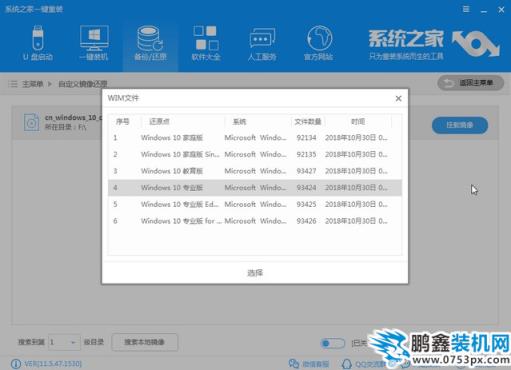Click the 文件数量 column header
The image size is (511, 370).
308,122
